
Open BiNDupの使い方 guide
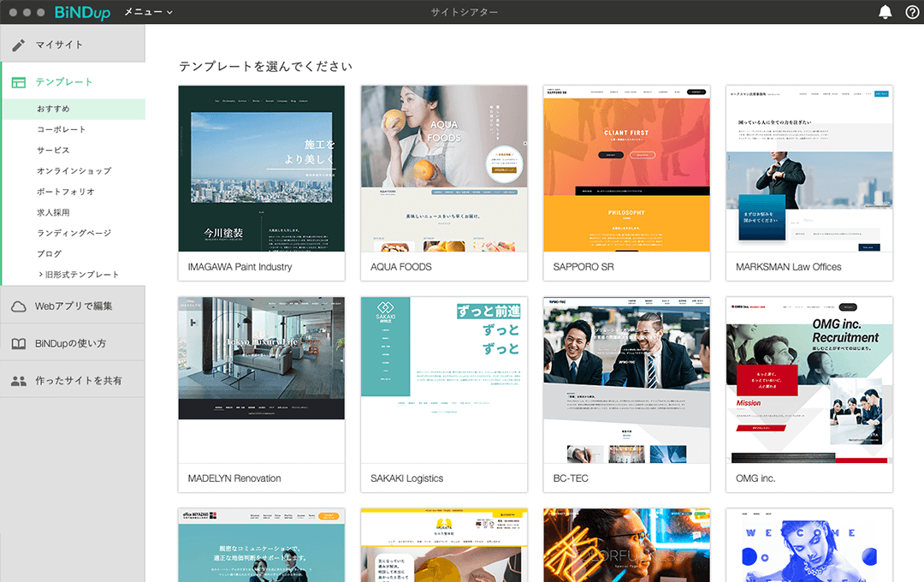click(73, 343)
